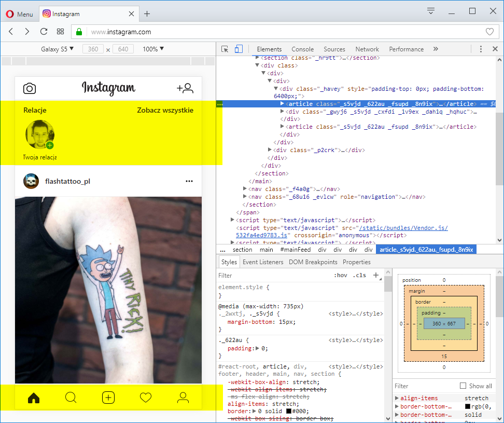
Task: Click flashtattoo_pl avatar picture
Action: [x=31, y=181]
